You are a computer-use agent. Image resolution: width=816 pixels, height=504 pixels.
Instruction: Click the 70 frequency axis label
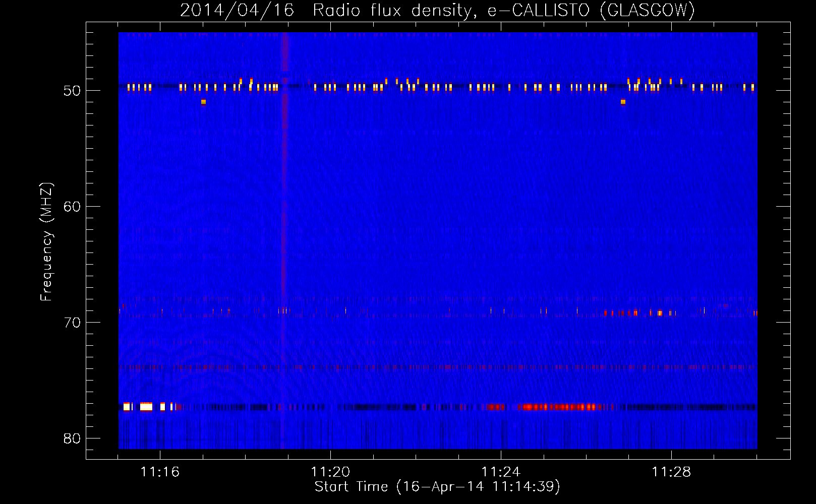click(x=72, y=323)
